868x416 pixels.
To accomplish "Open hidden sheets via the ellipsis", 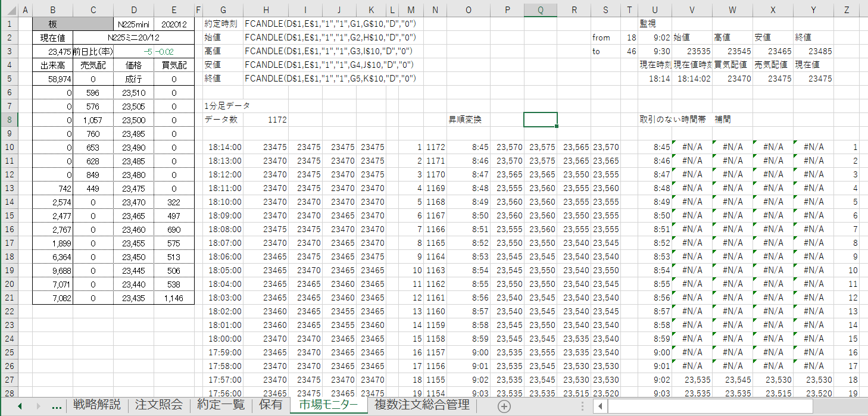I will point(57,406).
